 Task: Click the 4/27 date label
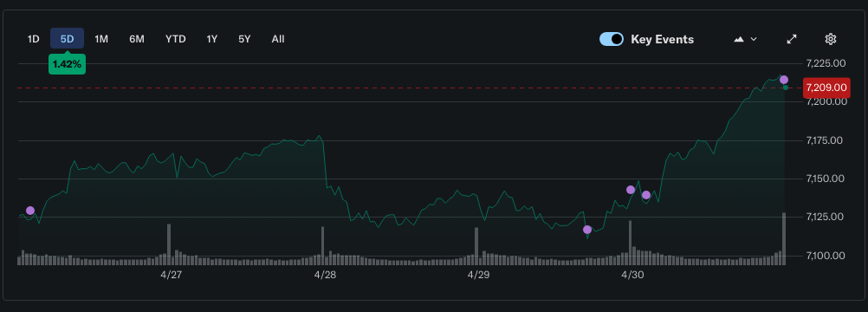[171, 275]
